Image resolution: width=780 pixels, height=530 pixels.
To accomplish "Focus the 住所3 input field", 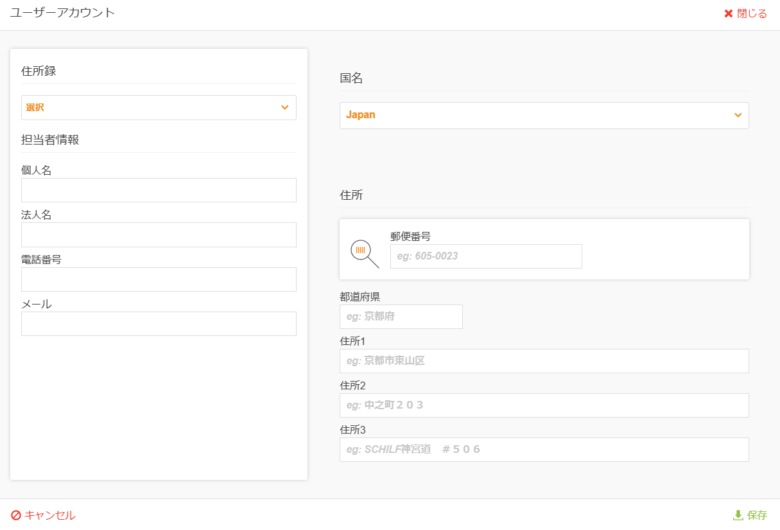I will 544,449.
